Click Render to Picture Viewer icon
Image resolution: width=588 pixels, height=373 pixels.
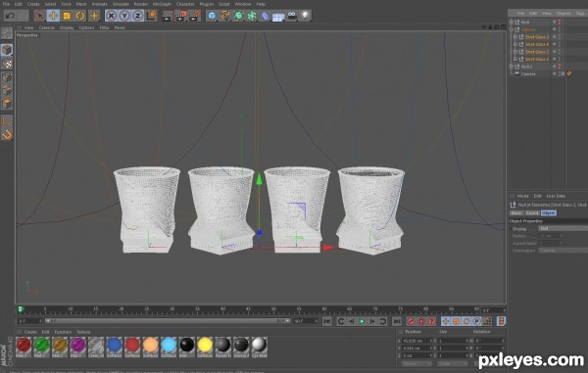180,16
